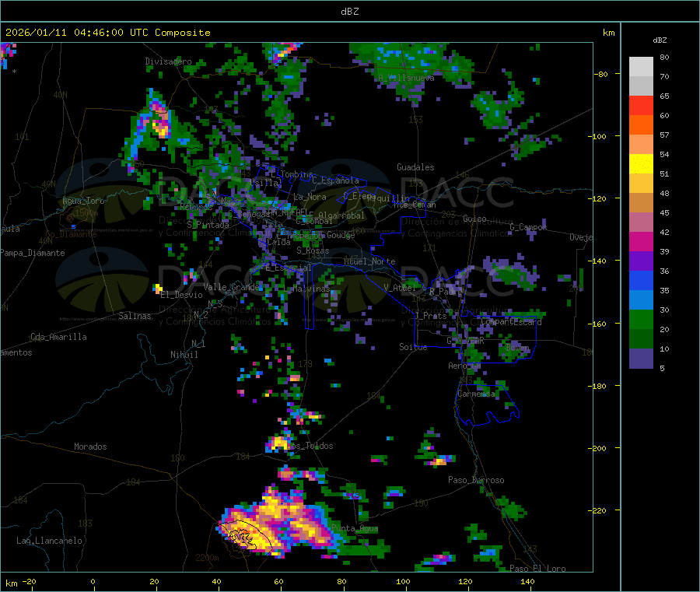Click the -200 km vertical axis tick
The width and height of the screenshot is (700, 592).
(x=598, y=448)
